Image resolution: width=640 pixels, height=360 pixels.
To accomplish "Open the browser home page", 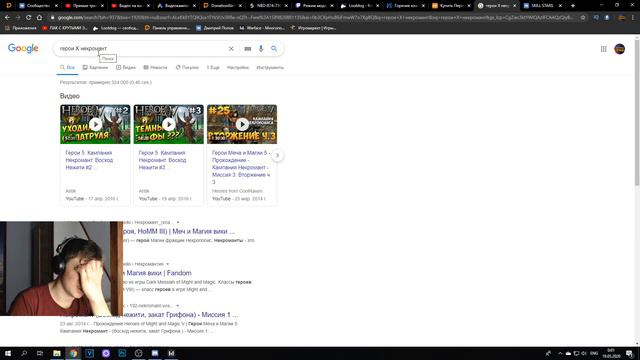I will 39,18.
